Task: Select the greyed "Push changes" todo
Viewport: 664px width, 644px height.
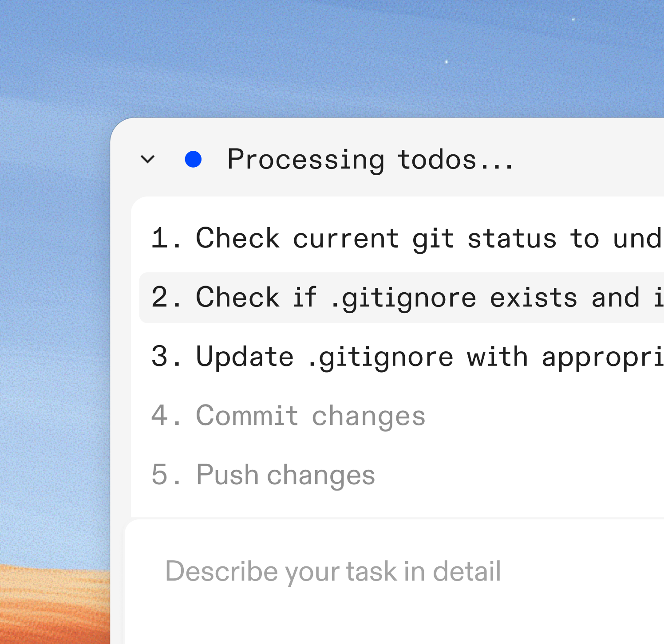Action: pyautogui.click(x=285, y=475)
